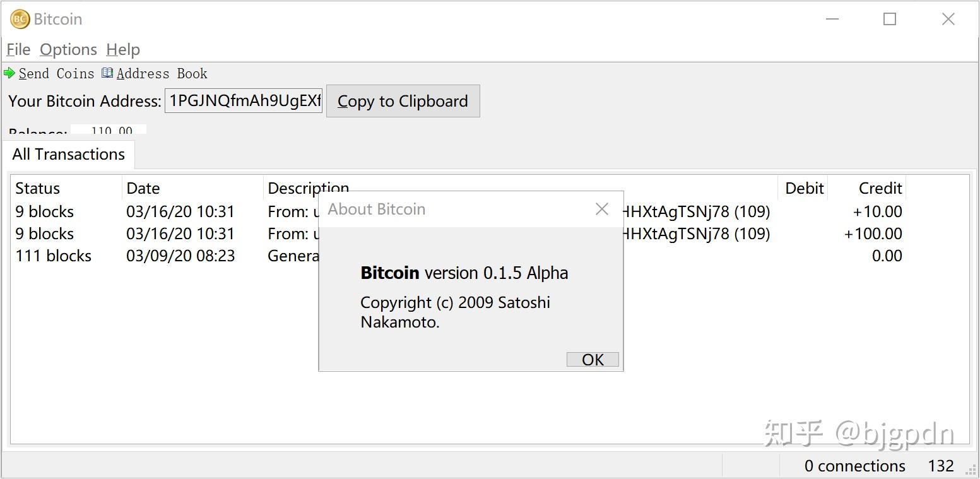Maximize the Bitcoin window
This screenshot has height=479, width=980.
click(x=890, y=20)
